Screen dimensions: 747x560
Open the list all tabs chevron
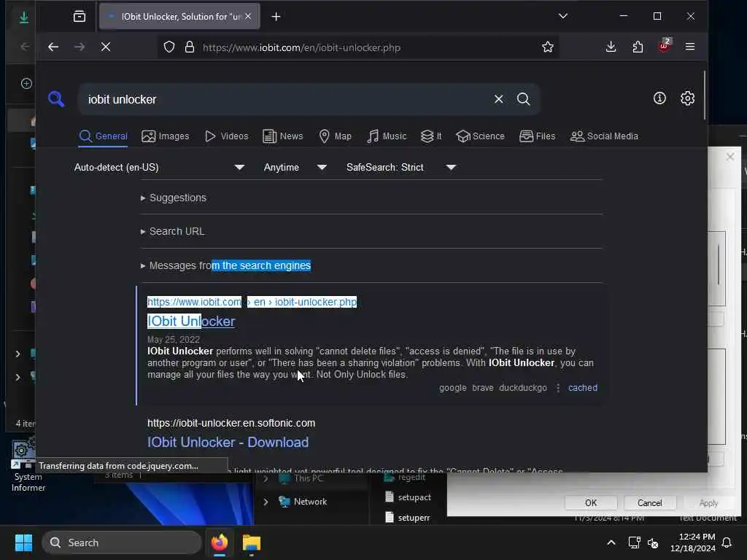click(x=563, y=16)
